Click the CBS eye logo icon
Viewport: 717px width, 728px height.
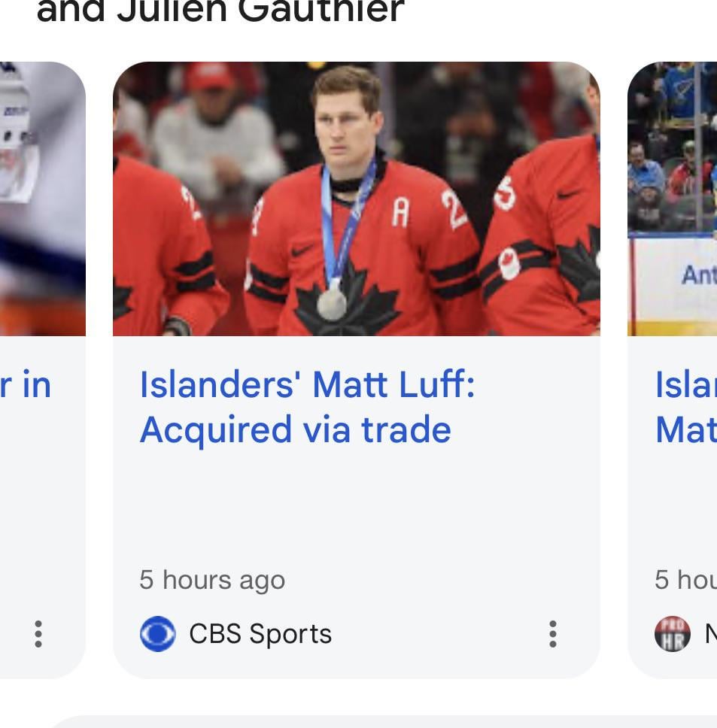(x=157, y=634)
